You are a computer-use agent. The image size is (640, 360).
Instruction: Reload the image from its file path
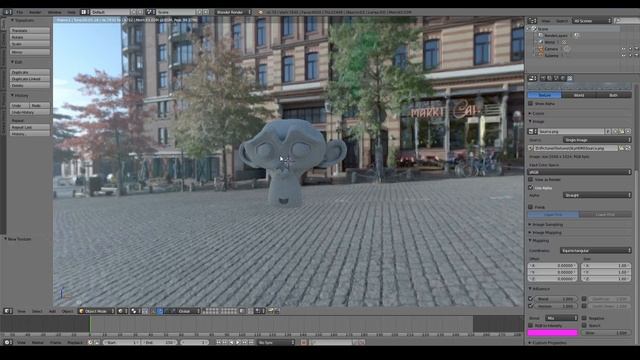click(628, 148)
